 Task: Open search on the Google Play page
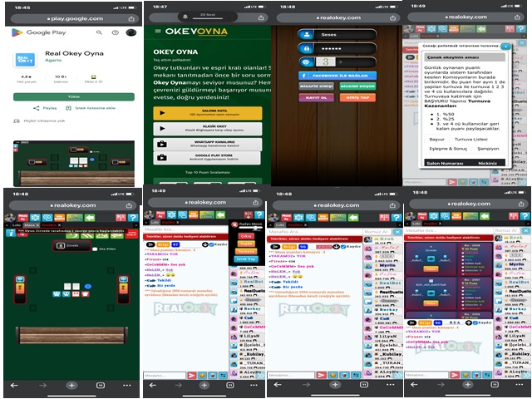point(99,32)
